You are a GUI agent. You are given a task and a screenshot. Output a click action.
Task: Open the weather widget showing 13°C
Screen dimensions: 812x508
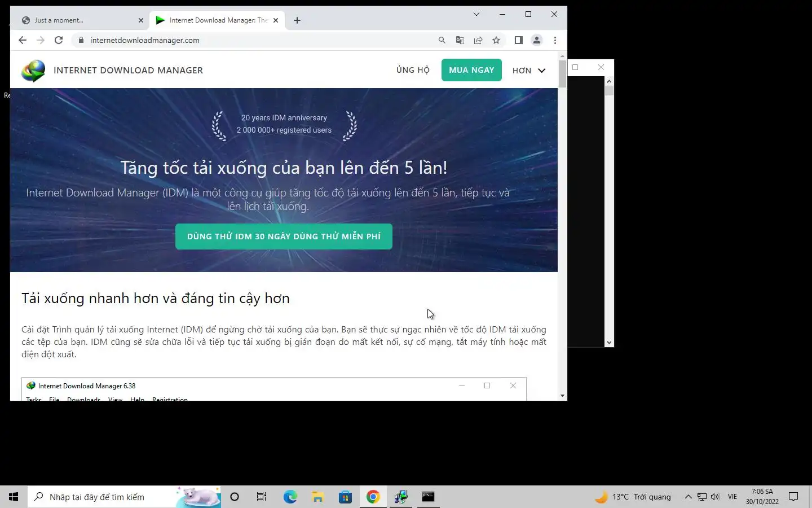point(633,497)
